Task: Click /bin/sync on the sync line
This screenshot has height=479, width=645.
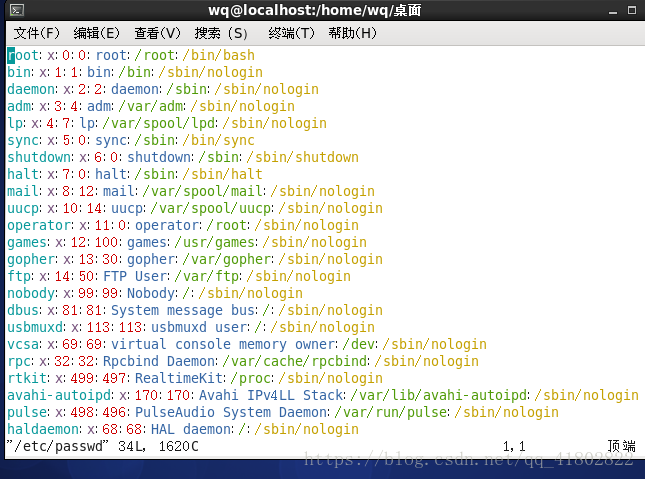Action: click(x=219, y=140)
